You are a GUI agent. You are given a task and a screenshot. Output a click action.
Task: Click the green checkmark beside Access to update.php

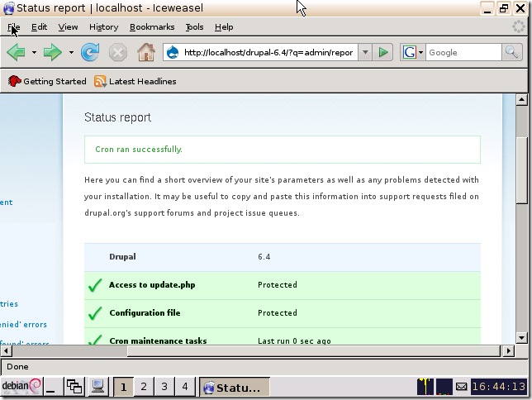(95, 285)
